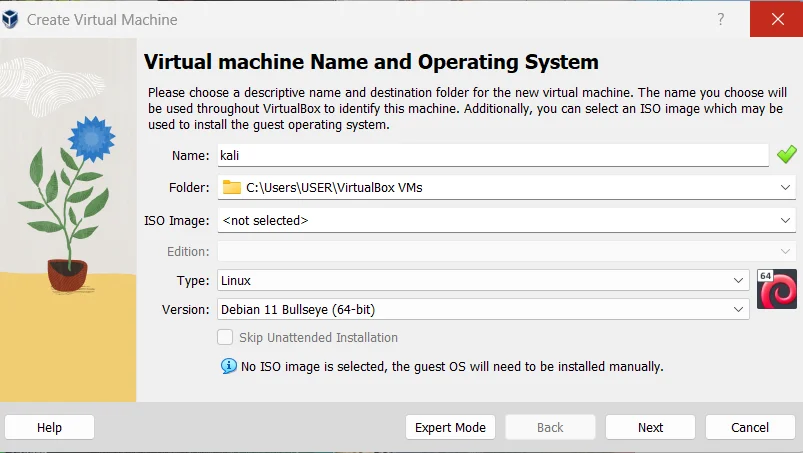Click the yellow folder icon in Folder field
Viewport: 803px width, 453px height.
click(x=231, y=187)
